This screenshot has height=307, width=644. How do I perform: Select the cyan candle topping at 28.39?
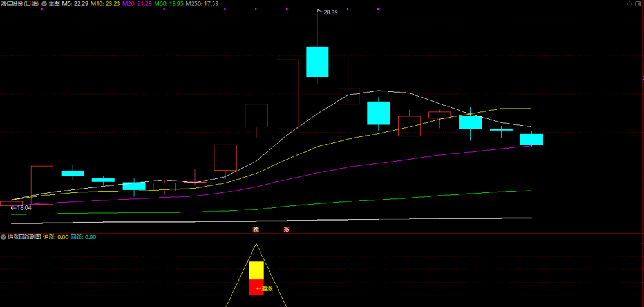(317, 62)
